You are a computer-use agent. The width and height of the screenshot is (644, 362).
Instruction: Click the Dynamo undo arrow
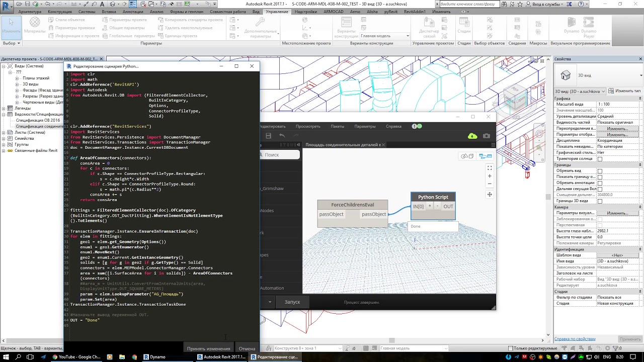tap(282, 136)
